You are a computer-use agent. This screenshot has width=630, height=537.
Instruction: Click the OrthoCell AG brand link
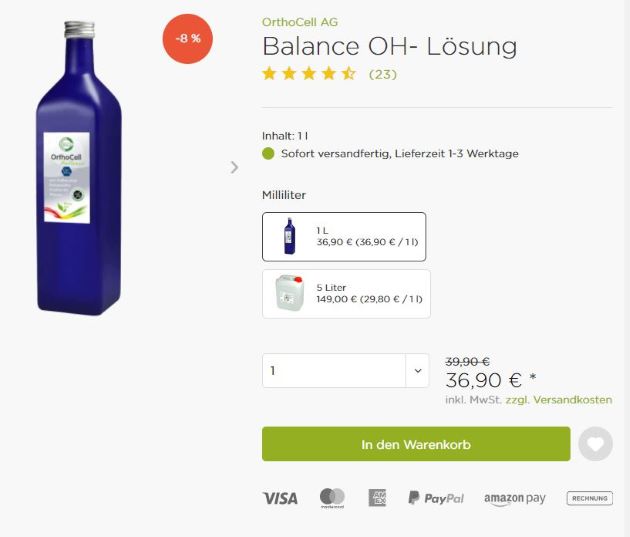pos(300,21)
